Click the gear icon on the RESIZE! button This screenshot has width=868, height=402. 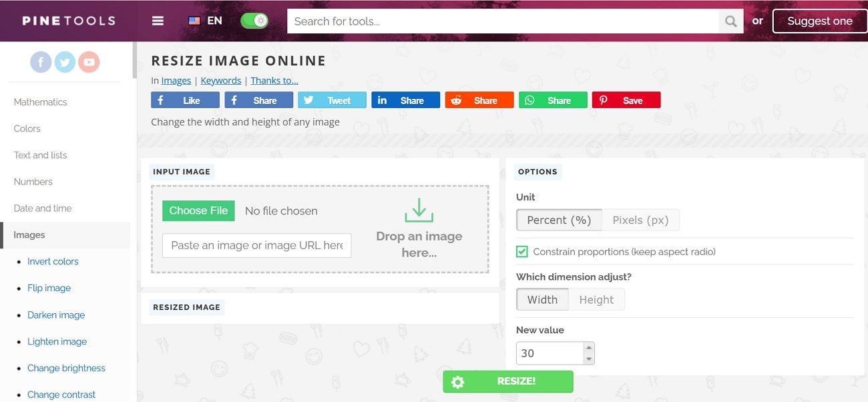tap(457, 382)
